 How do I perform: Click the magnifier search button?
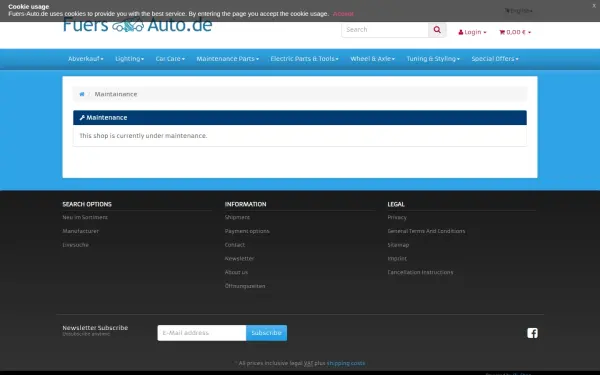pyautogui.click(x=437, y=30)
